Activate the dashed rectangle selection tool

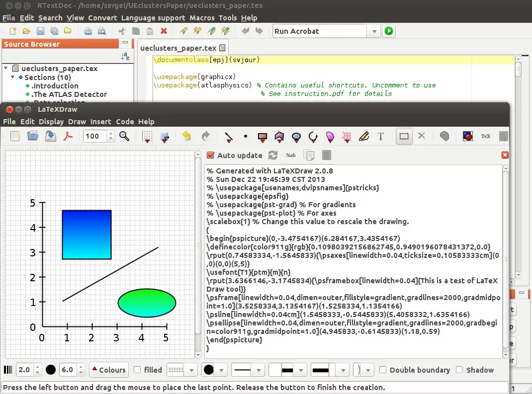coord(404,136)
